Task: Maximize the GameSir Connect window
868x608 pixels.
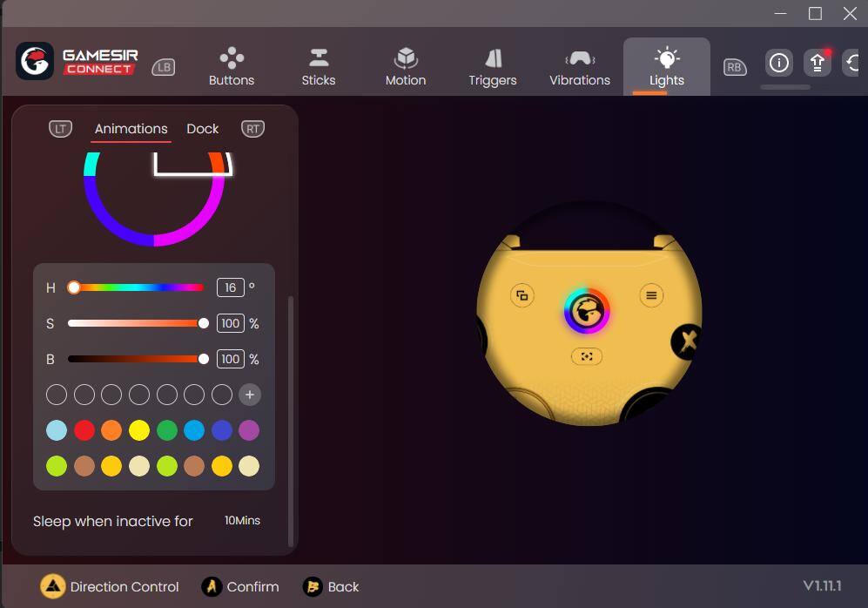Action: tap(815, 13)
